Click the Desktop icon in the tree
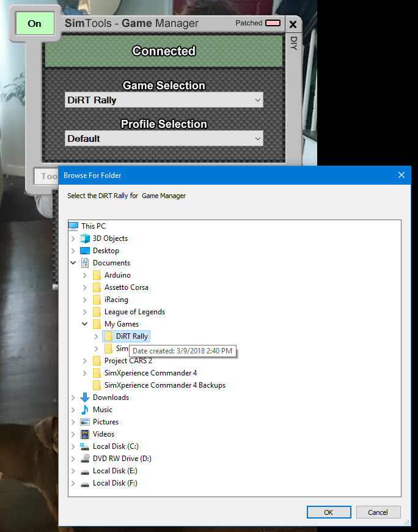This screenshot has width=418, height=532. 85,251
